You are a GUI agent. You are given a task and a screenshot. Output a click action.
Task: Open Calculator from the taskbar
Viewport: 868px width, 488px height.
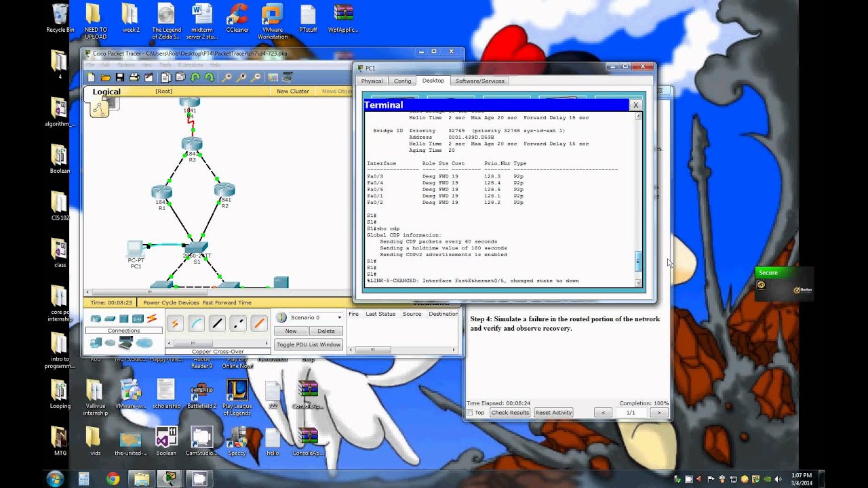click(83, 479)
